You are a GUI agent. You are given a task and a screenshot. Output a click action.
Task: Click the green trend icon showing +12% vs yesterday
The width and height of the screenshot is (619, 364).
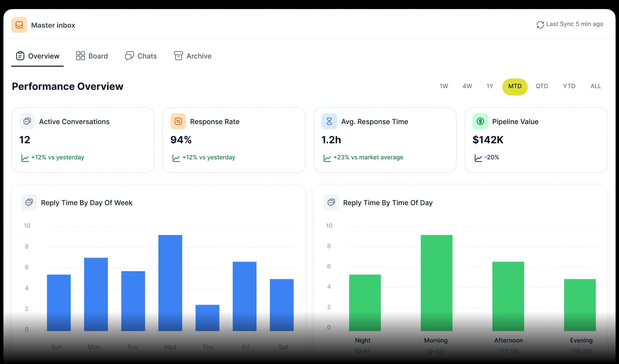pos(25,158)
